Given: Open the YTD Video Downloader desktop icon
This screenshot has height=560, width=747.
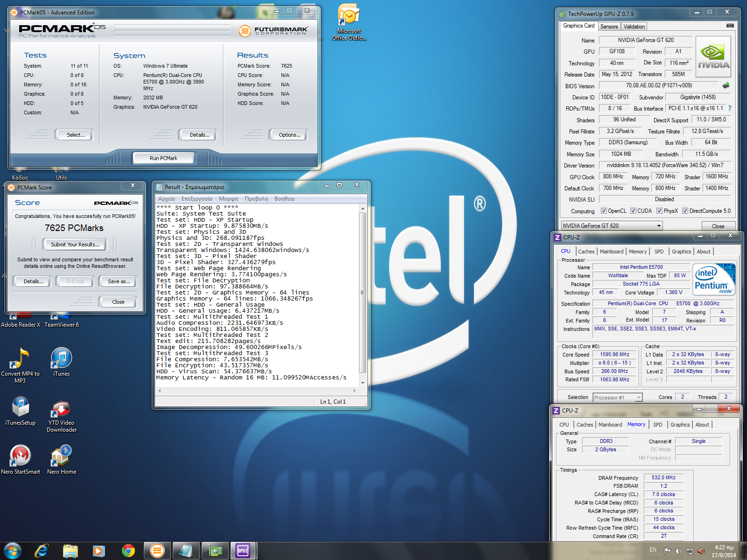Looking at the screenshot, I should click(61, 415).
